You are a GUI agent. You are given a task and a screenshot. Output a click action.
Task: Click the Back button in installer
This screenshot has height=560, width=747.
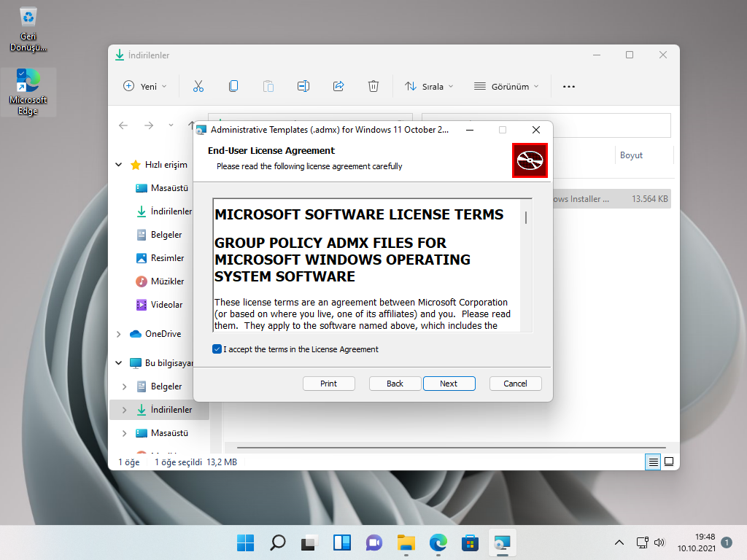[395, 384]
